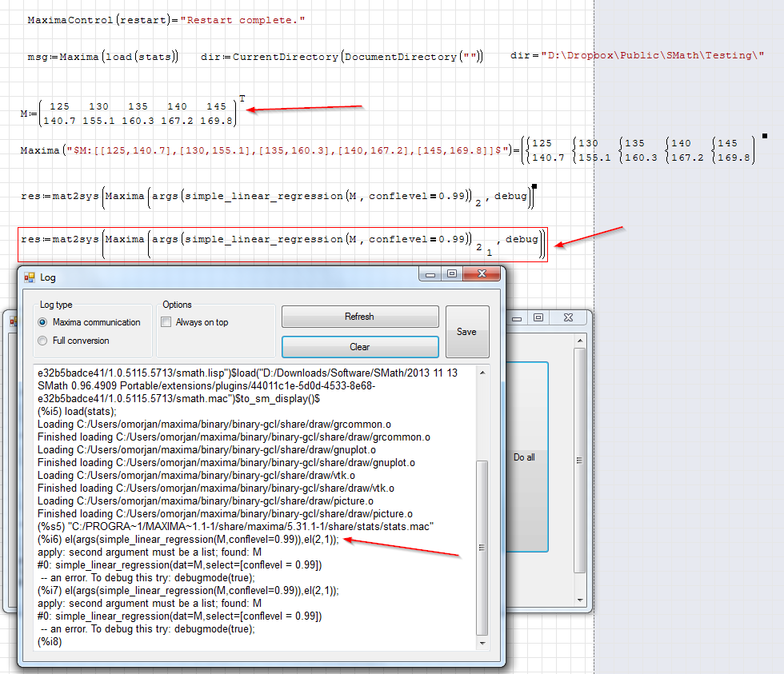Image resolution: width=784 pixels, height=674 pixels.
Task: Close the background window behind Log
Action: [x=567, y=317]
